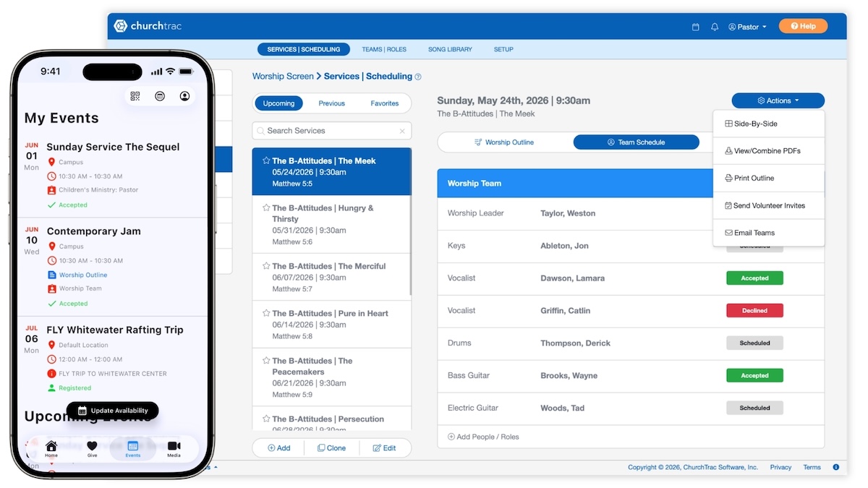Open the Actions dropdown menu
Image resolution: width=868 pixels, height=488 pixels.
[778, 100]
